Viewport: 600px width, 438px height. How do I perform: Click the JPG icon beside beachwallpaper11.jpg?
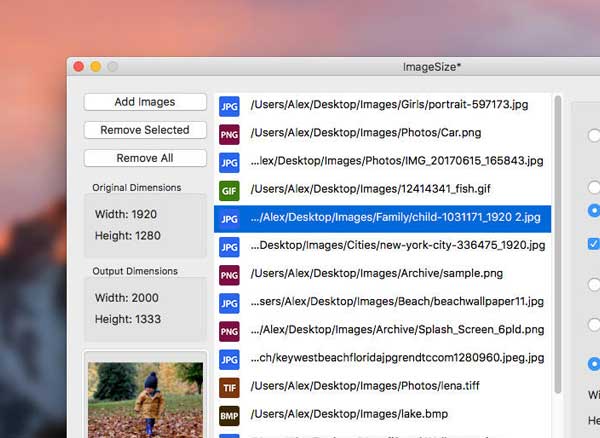click(x=229, y=303)
